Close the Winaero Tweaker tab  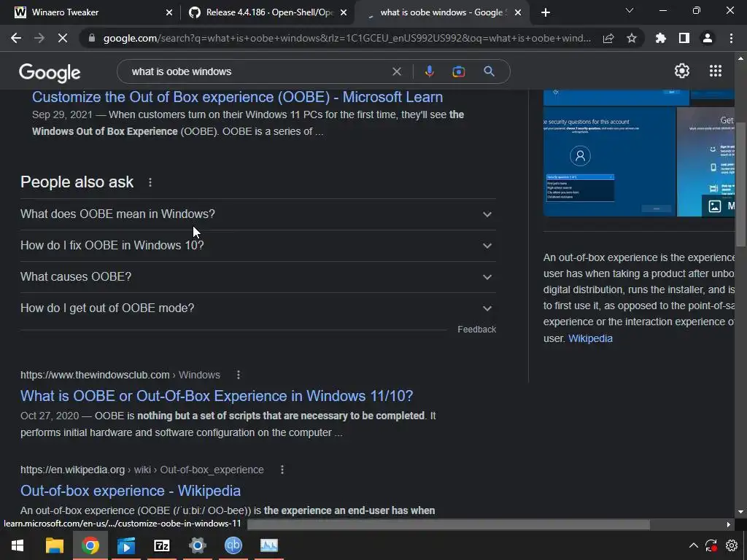pos(169,13)
